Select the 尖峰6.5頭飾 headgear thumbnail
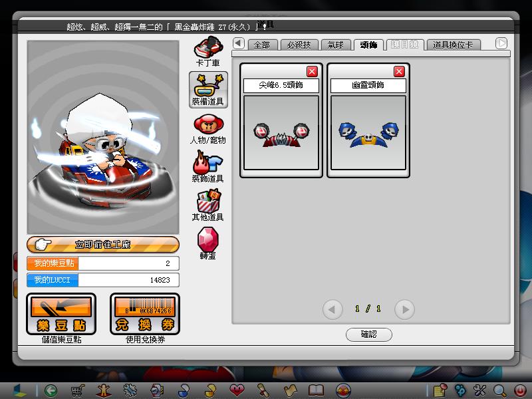 pos(281,132)
